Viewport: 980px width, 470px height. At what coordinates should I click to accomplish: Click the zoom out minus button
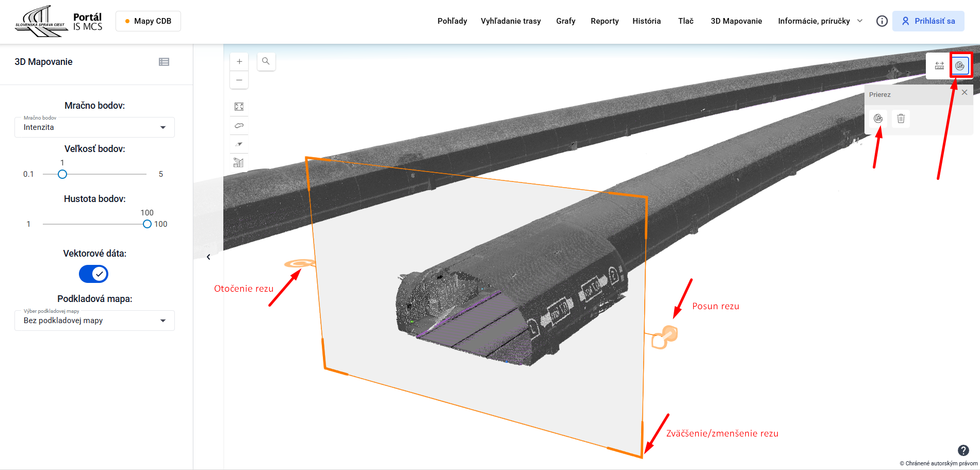239,80
